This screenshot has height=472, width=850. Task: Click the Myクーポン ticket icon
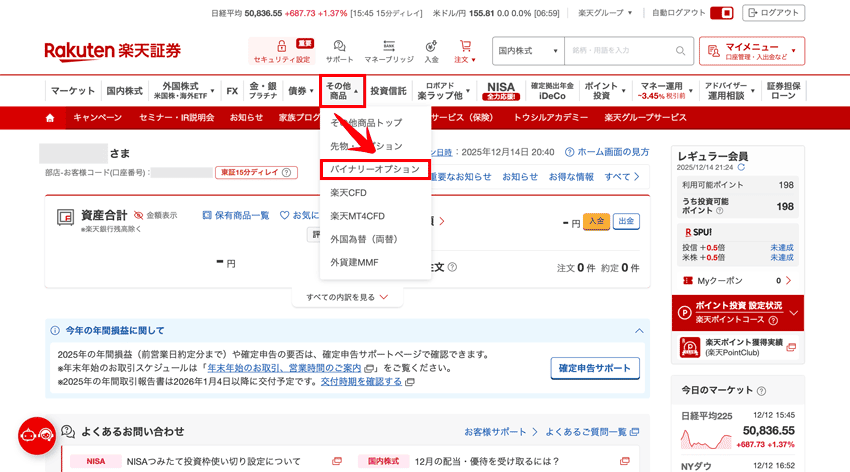point(688,281)
